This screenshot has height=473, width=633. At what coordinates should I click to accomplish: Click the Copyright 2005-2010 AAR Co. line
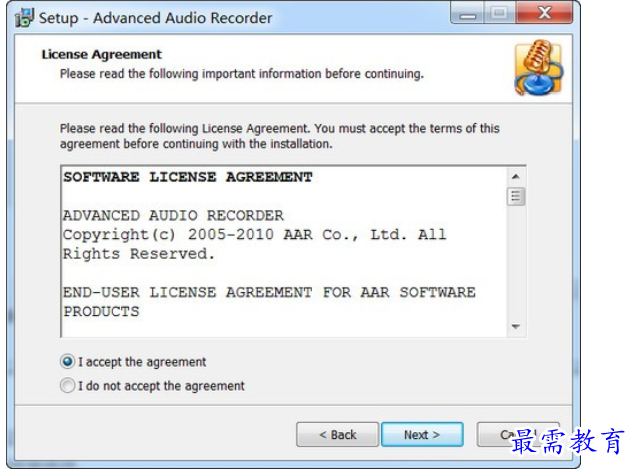pos(255,235)
